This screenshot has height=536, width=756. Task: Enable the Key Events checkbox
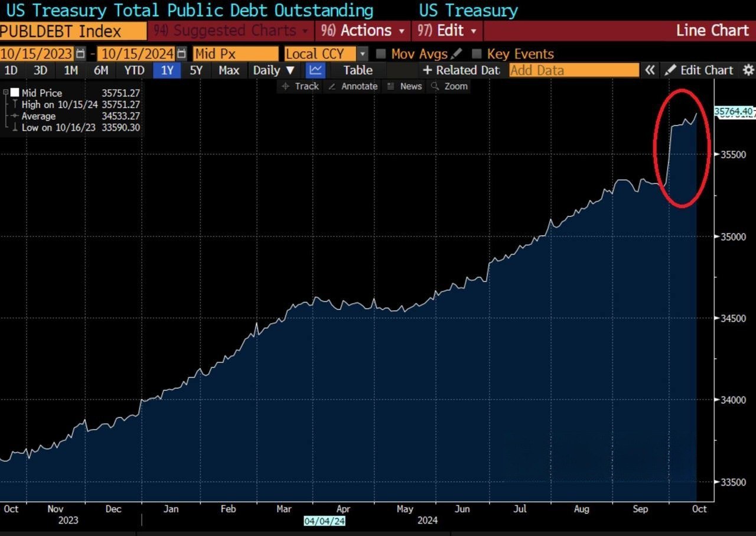tap(477, 54)
